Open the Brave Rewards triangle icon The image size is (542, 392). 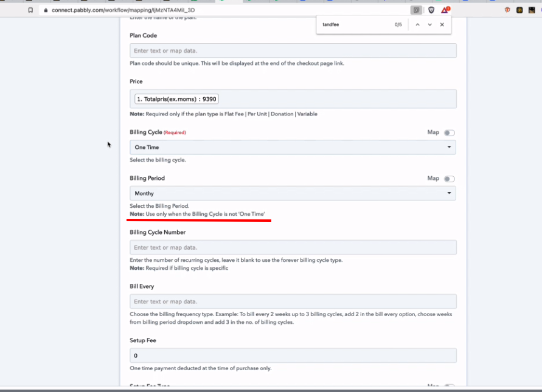click(x=445, y=10)
